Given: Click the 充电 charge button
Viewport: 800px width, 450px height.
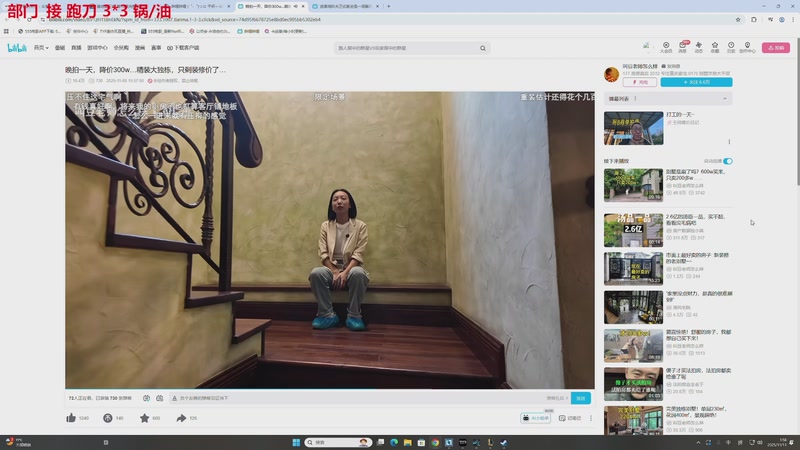Looking at the screenshot, I should point(639,82).
